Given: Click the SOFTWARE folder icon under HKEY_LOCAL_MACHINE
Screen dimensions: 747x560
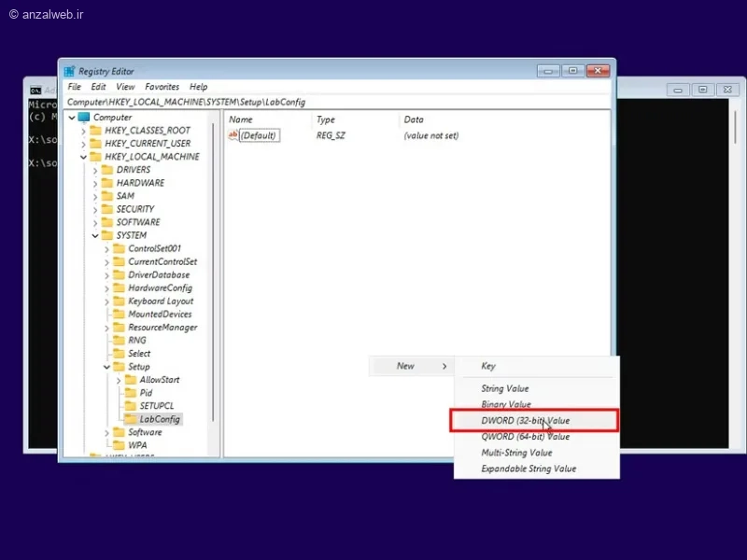Looking at the screenshot, I should click(106, 222).
